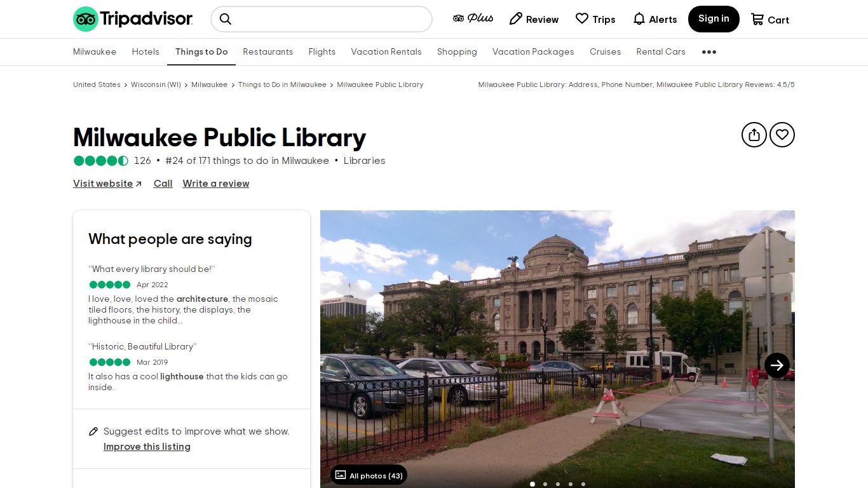Click the main library photo

click(557, 349)
